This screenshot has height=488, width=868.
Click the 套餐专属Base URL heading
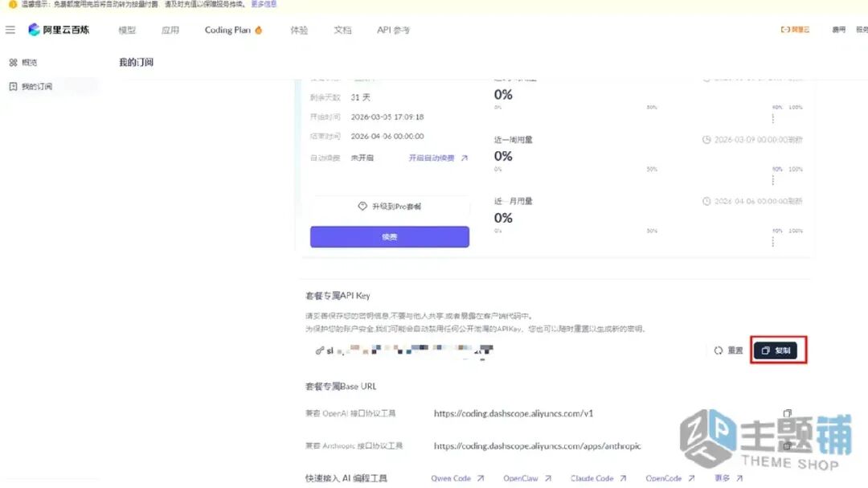(x=341, y=386)
